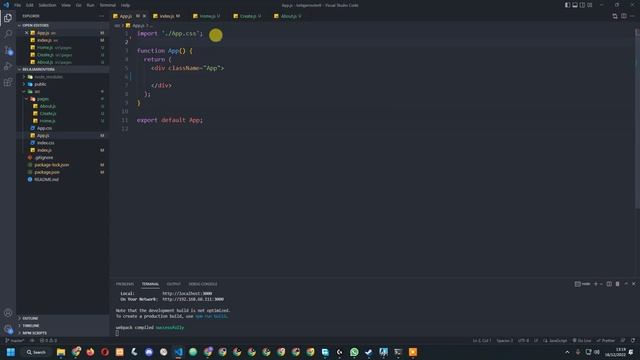Image resolution: width=640 pixels, height=360 pixels.
Task: Open the Manage gear icon in the activity bar
Action: click(8, 329)
